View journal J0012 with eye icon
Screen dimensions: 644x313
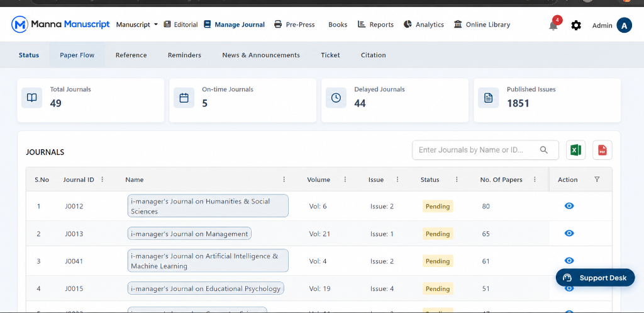(x=569, y=206)
